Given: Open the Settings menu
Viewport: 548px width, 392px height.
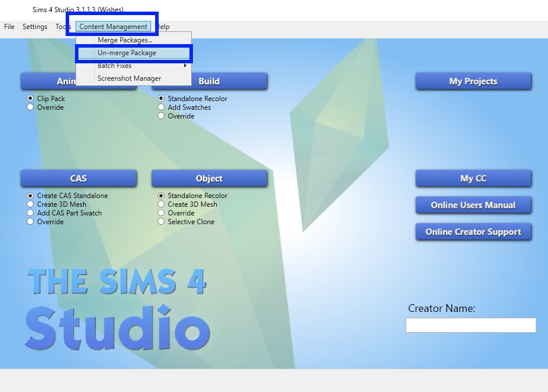Looking at the screenshot, I should coord(35,27).
